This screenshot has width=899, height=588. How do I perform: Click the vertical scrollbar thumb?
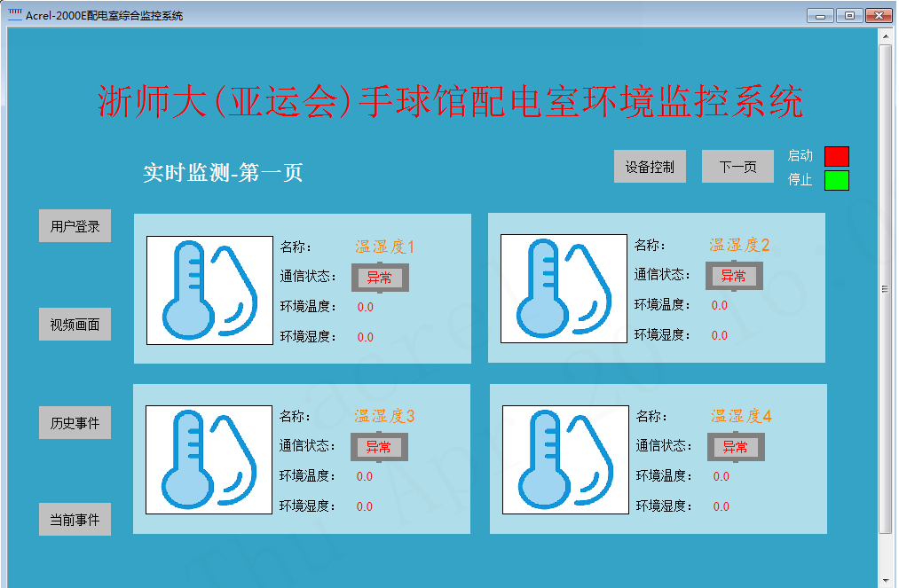click(885, 289)
